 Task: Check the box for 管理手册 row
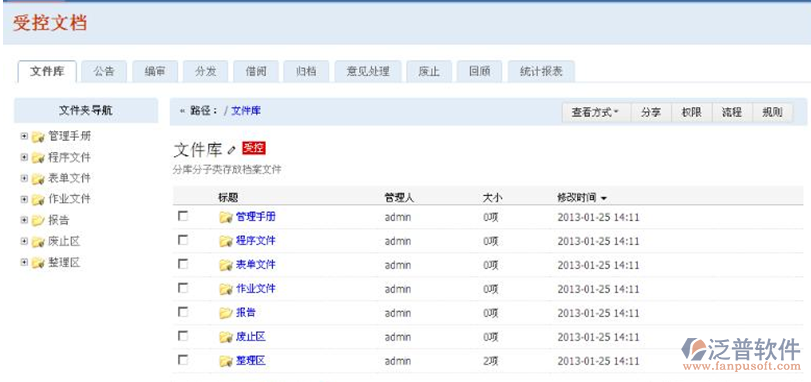[x=183, y=216]
